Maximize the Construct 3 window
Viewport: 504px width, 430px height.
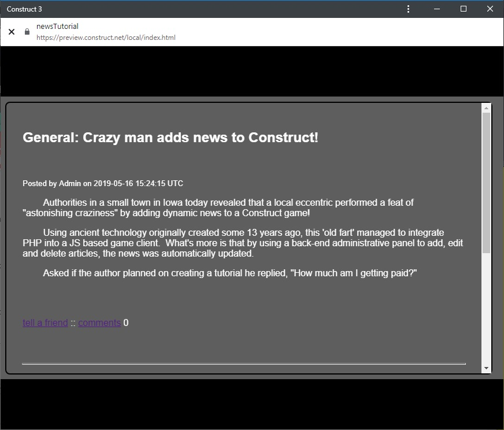point(463,9)
